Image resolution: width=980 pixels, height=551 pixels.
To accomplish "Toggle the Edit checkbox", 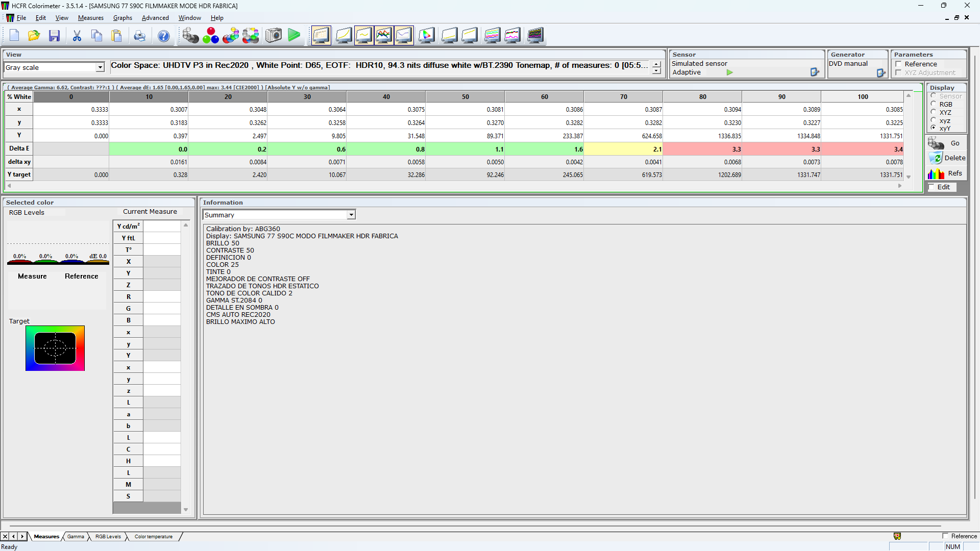I will [x=932, y=187].
